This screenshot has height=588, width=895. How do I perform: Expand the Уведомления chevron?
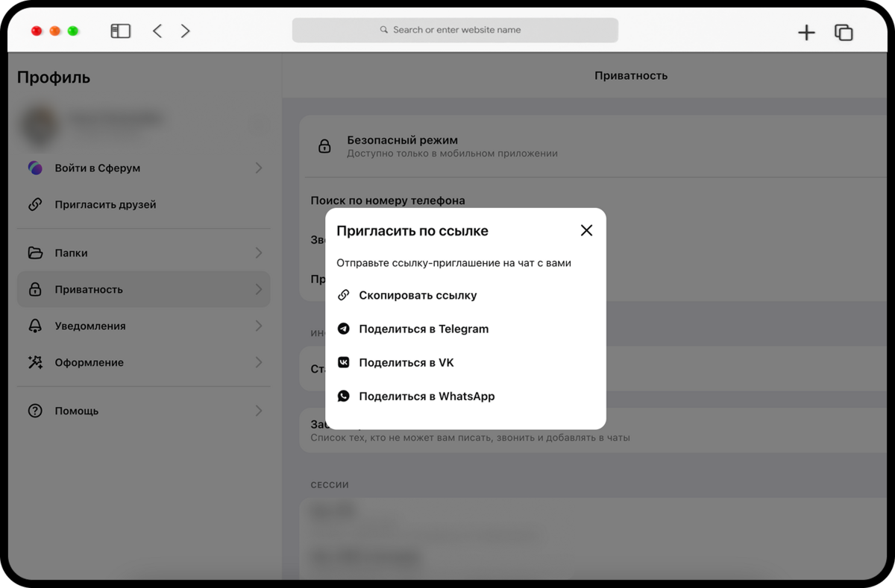pos(258,326)
